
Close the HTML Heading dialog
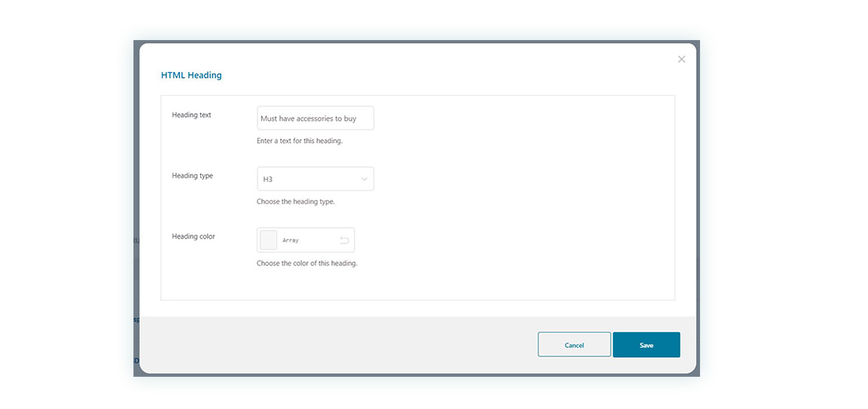click(x=681, y=59)
